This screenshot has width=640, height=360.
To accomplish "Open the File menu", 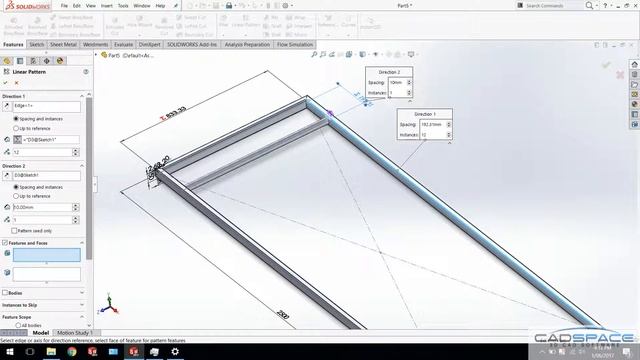I will pyautogui.click(x=64, y=6).
